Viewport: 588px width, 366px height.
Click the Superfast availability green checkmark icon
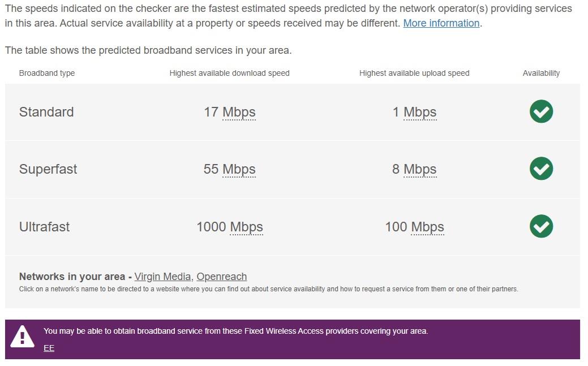(x=541, y=169)
